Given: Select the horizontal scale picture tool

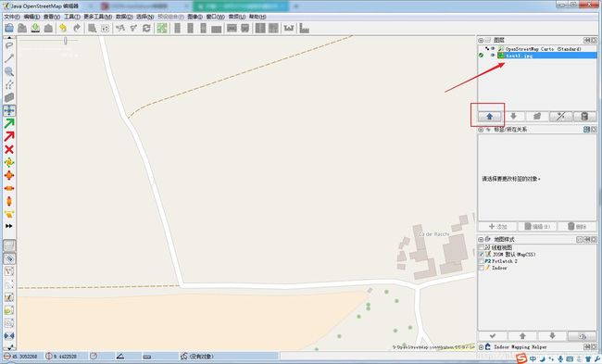Looking at the screenshot, I should pos(9,189).
